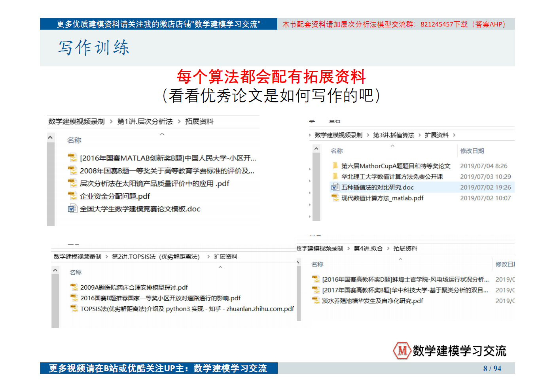555x392 pixels.
Task: Open folder icon 华北理工大学数值计算方法免费公开课
Action: click(x=335, y=176)
